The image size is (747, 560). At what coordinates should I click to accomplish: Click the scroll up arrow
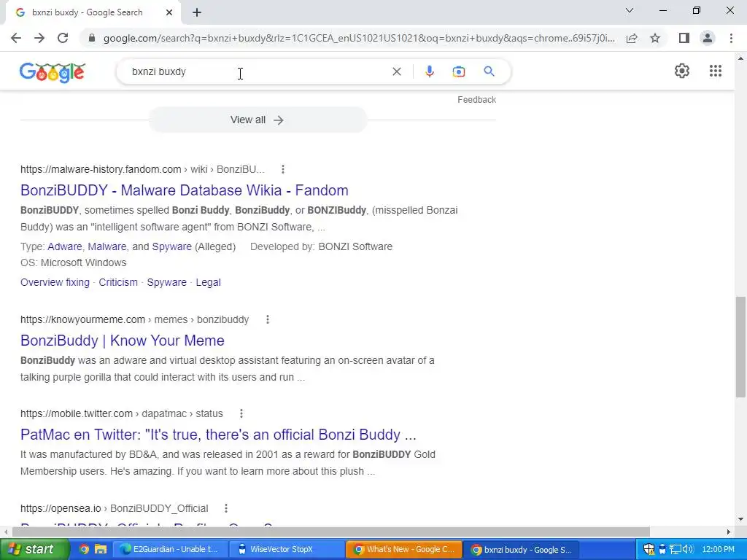click(x=740, y=58)
